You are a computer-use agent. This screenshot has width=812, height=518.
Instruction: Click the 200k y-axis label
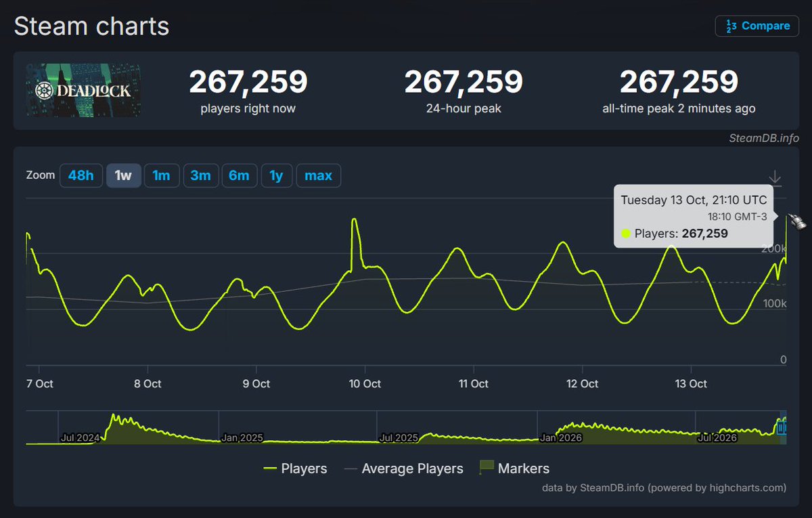(775, 249)
